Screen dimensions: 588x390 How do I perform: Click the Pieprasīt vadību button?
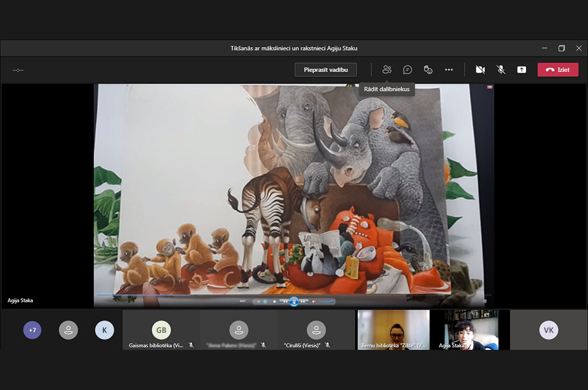[x=326, y=69]
